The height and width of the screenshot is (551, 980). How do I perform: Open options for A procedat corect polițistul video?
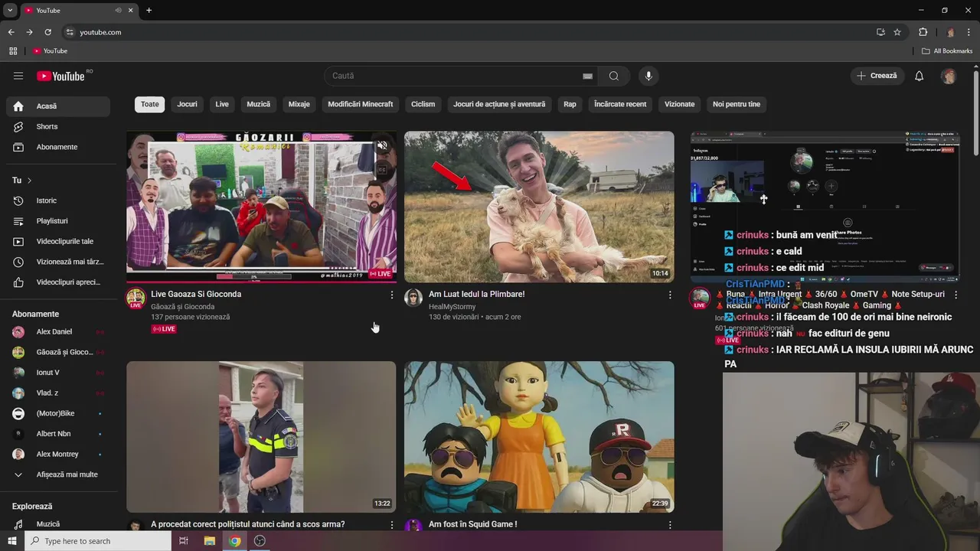click(x=392, y=525)
